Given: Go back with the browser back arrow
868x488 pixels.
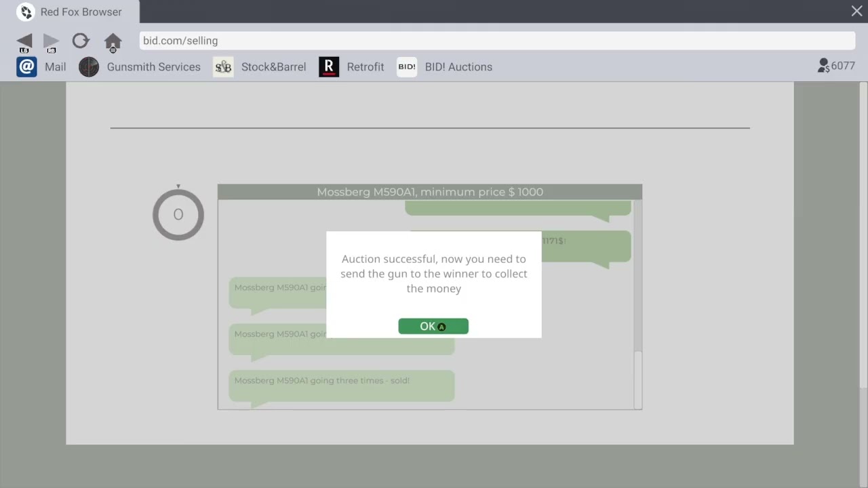Looking at the screenshot, I should [24, 42].
